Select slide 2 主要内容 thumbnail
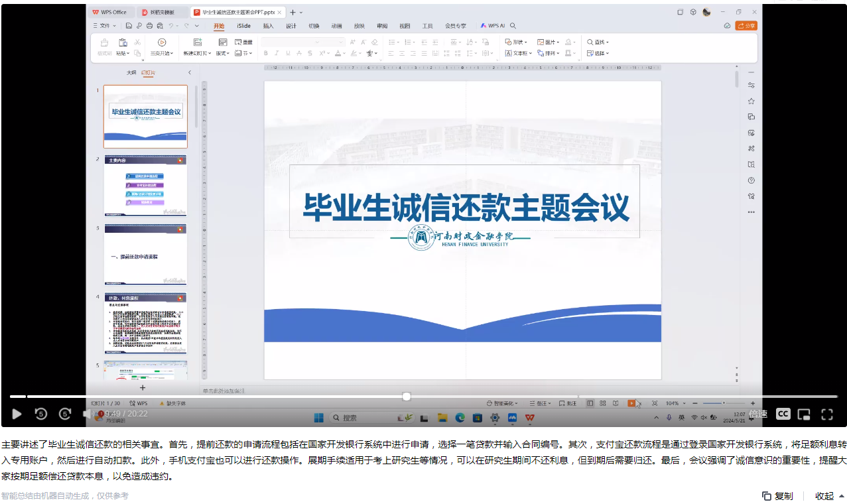Screen dimensions: 847x504 (145, 186)
